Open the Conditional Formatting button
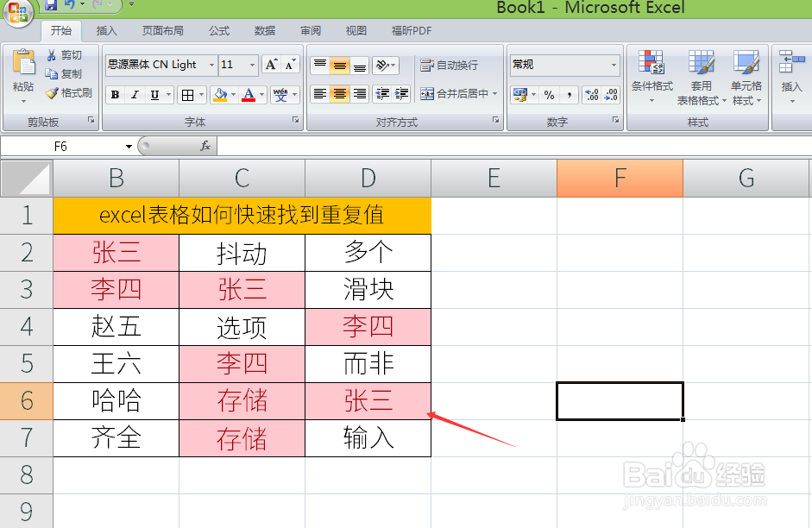The height and width of the screenshot is (528, 812). (x=652, y=73)
